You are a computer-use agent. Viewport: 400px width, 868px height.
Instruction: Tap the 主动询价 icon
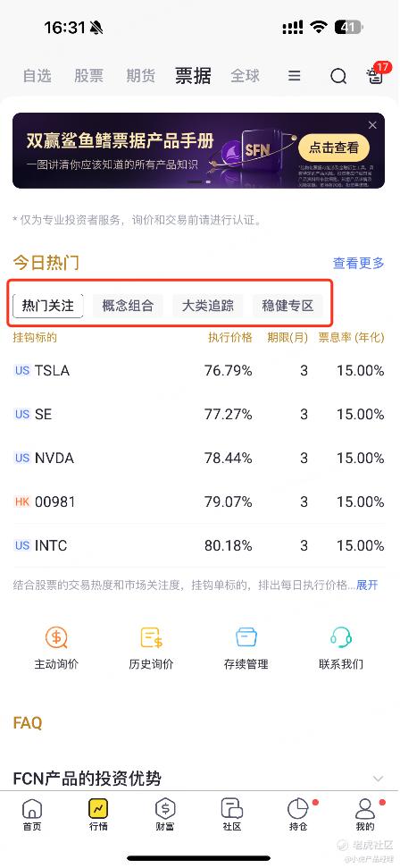click(x=56, y=637)
